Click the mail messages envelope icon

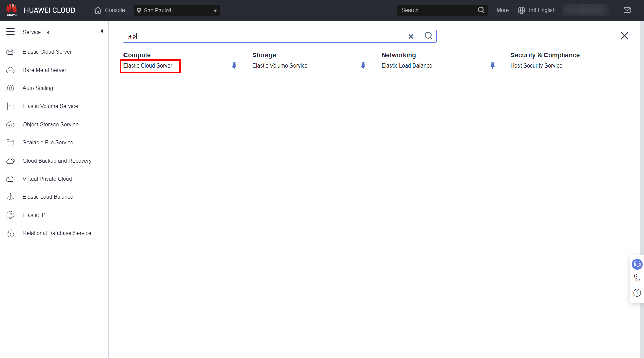tap(627, 10)
